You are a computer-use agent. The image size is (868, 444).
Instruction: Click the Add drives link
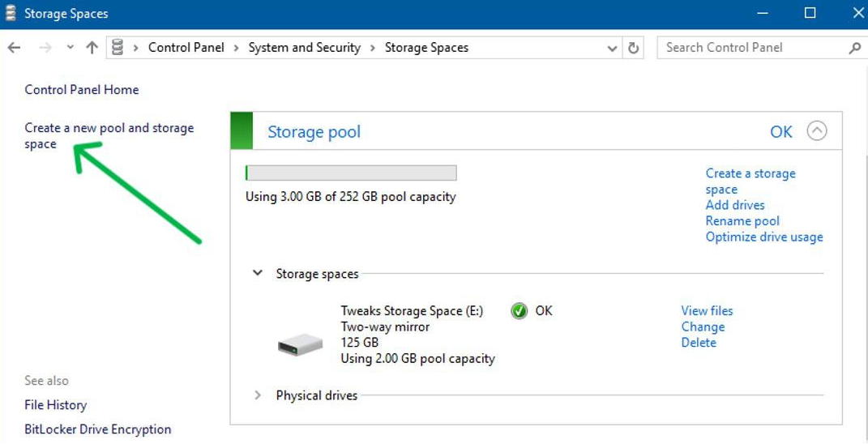(x=734, y=205)
